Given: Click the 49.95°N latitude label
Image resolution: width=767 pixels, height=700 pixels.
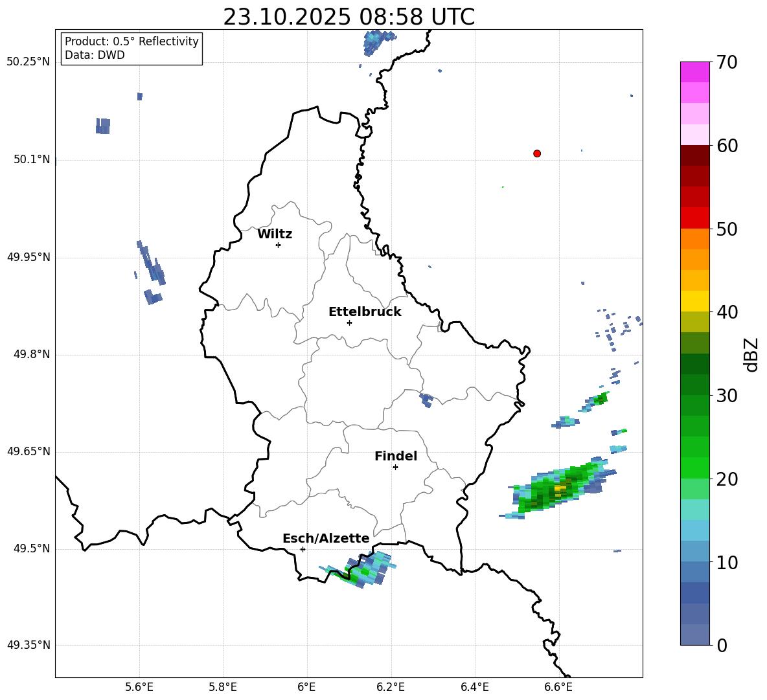Looking at the screenshot, I should click(29, 257).
